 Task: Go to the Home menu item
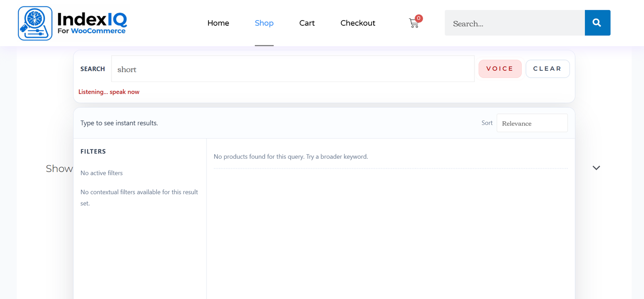click(218, 23)
